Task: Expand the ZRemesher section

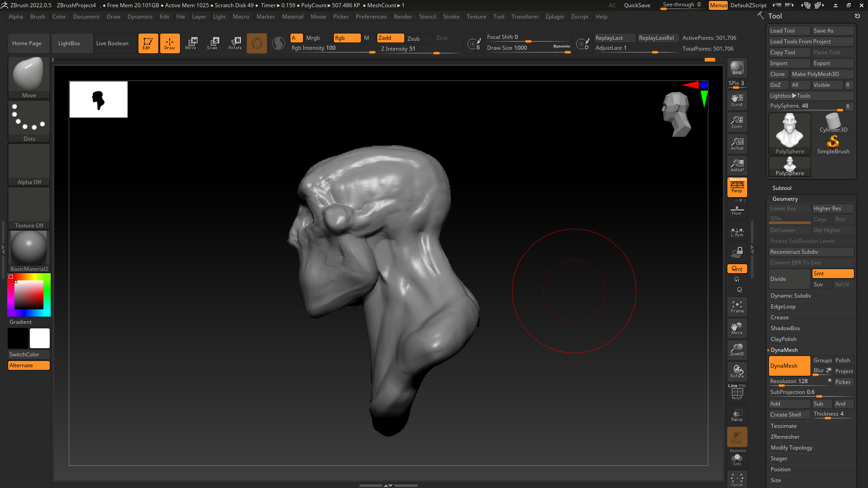Action: coord(785,437)
